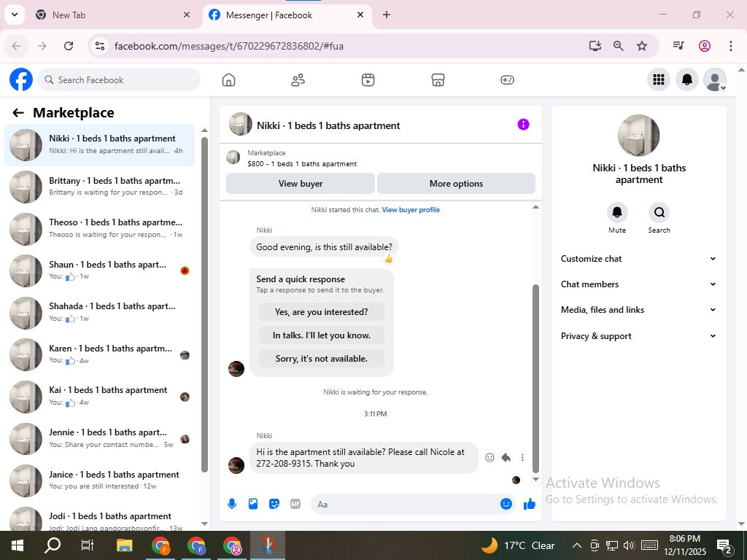Open Theoso's apartment conversation
Viewport: 747px width, 560px height.
pyautogui.click(x=99, y=228)
